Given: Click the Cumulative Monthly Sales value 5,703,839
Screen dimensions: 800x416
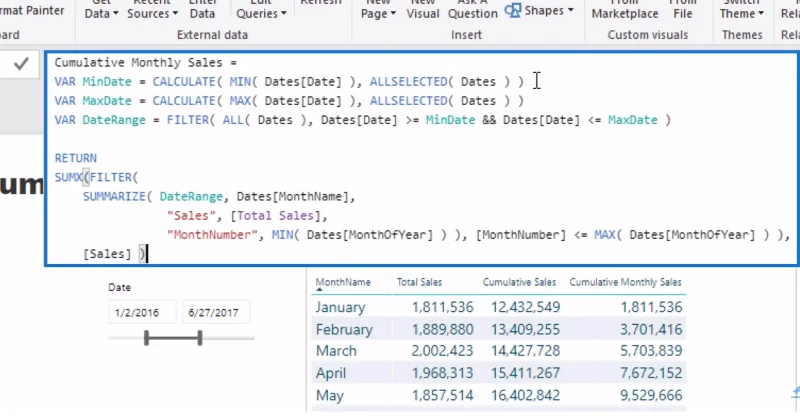Looking at the screenshot, I should 651,351.
